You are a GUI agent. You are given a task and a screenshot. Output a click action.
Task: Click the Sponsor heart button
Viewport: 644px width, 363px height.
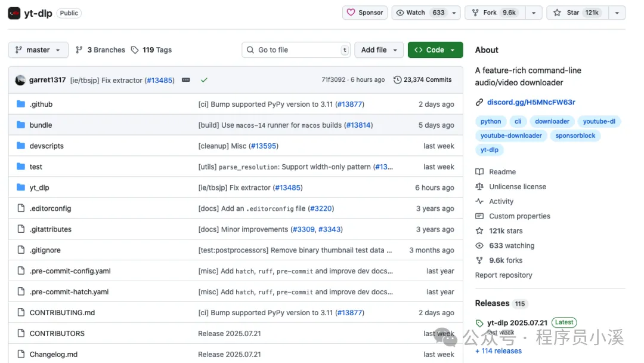[x=365, y=13]
